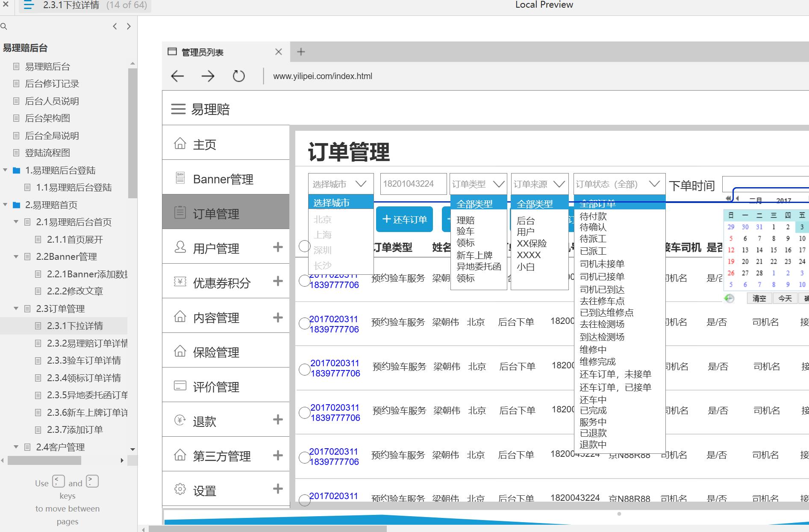The width and height of the screenshot is (809, 532).
Task: Select day 14 in the calendar
Action: pyautogui.click(x=759, y=250)
